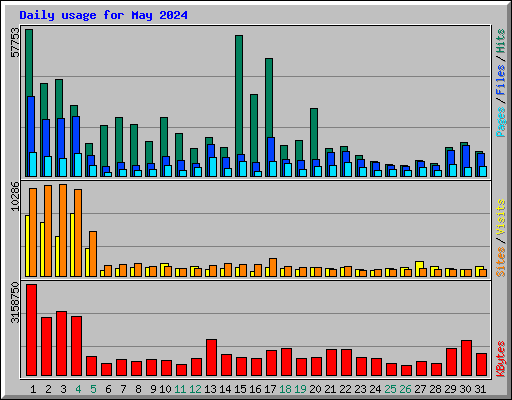Select the red KBytes bar for day 3

click(x=62, y=344)
